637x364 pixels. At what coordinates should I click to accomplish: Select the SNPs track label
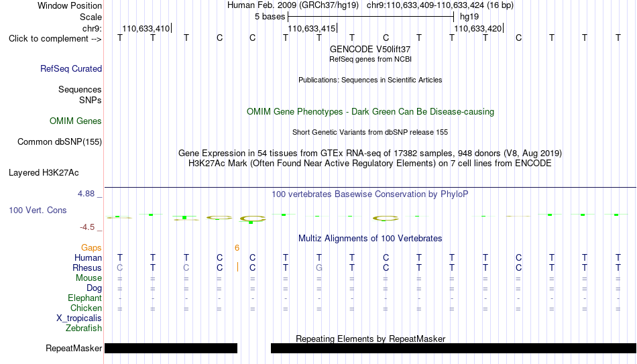tap(91, 100)
